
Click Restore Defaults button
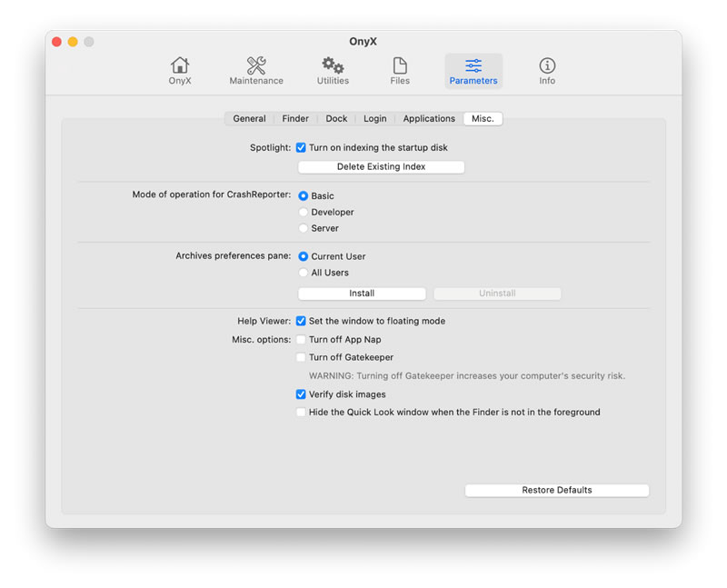tap(556, 491)
